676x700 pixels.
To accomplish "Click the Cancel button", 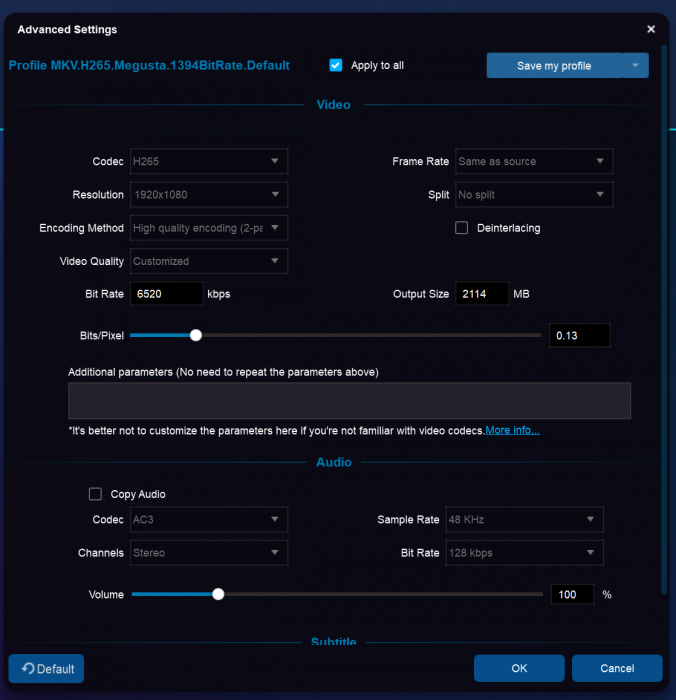I will [617, 668].
